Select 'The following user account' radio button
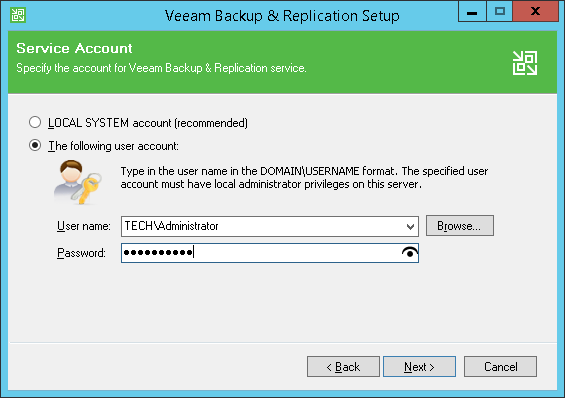Screen dimensions: 565x398 point(35,146)
